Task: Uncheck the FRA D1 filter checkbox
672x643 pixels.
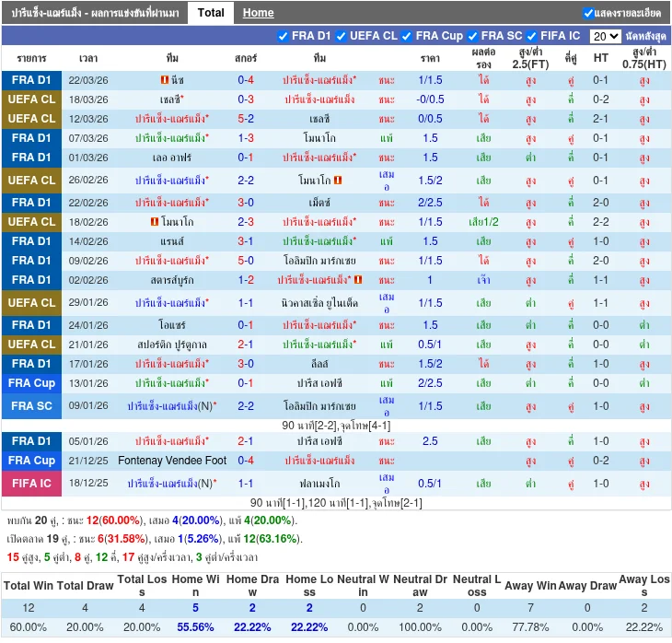Action: pos(283,36)
